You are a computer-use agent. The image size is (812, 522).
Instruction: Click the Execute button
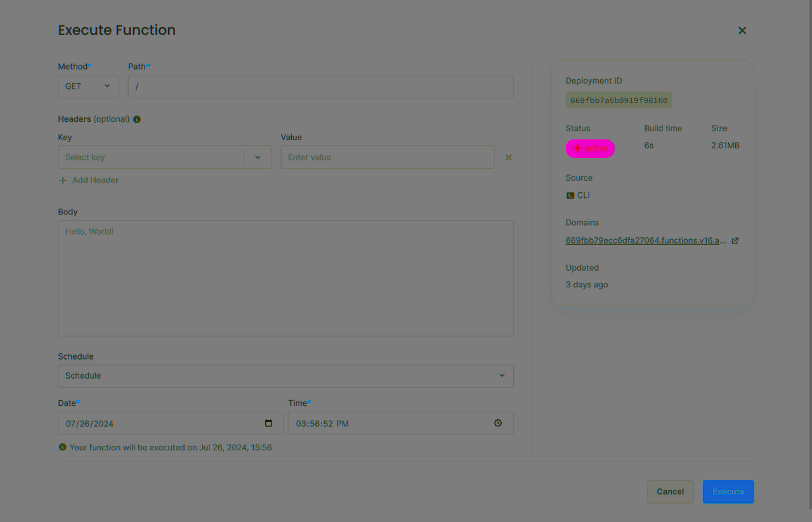(x=728, y=492)
